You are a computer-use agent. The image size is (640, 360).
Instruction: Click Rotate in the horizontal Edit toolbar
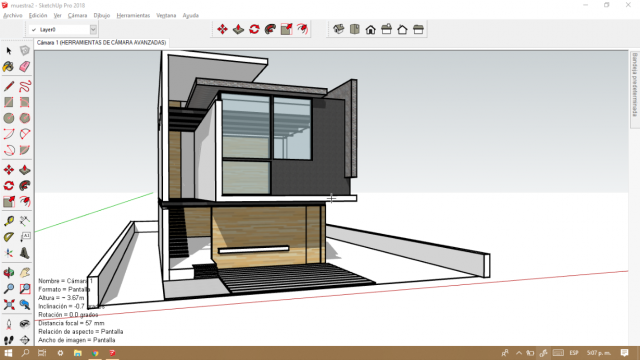254,29
